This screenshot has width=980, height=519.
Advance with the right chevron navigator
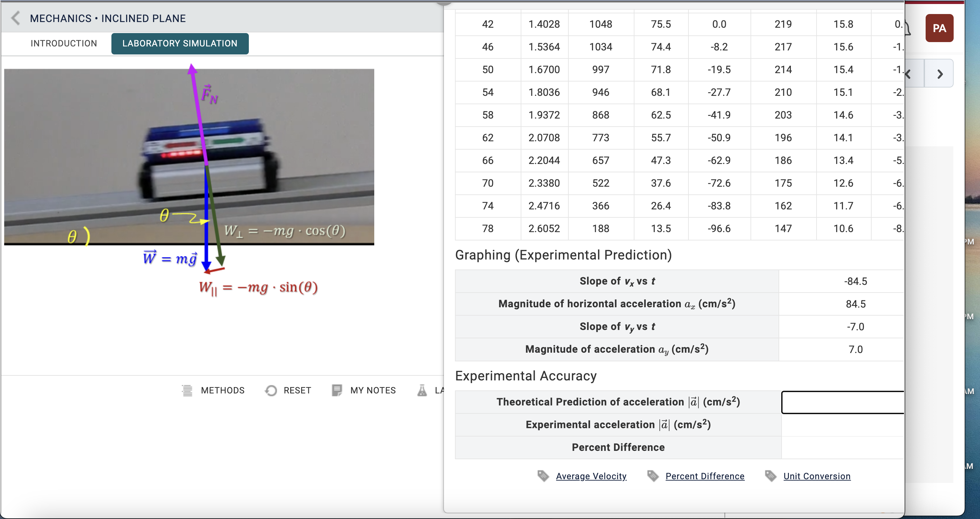pyautogui.click(x=939, y=73)
